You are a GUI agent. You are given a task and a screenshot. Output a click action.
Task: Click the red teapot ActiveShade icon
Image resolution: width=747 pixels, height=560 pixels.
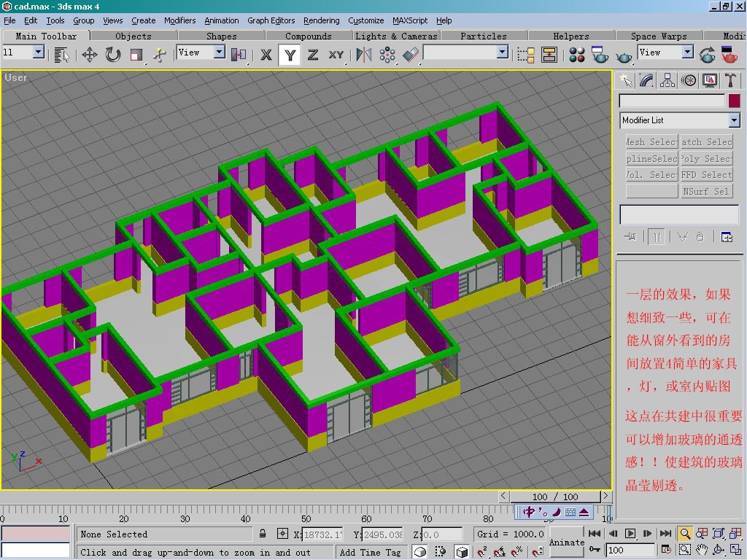click(729, 55)
